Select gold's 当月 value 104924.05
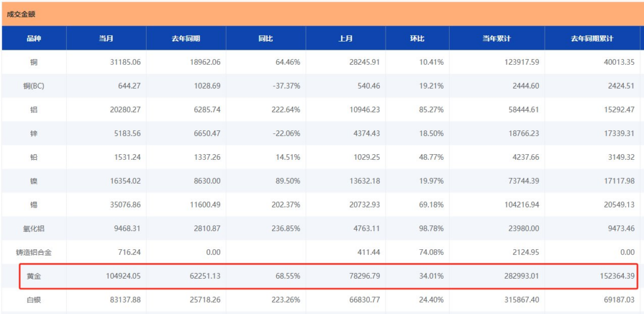The image size is (644, 314). point(123,277)
